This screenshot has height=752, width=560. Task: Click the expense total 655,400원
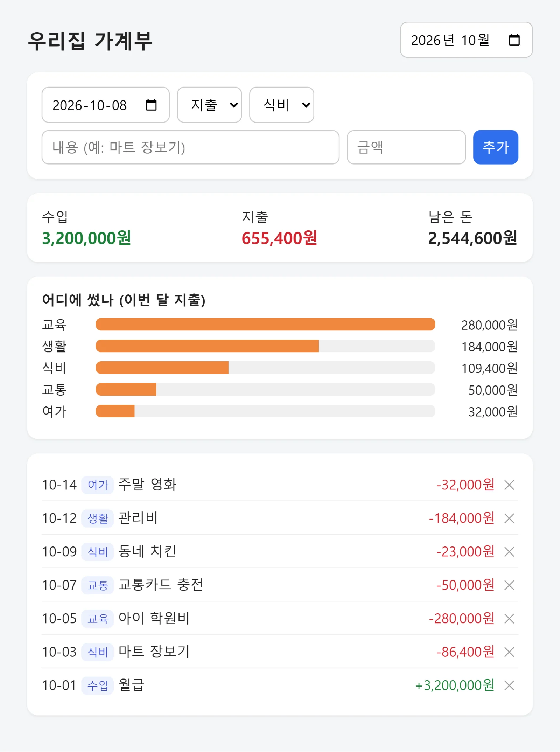279,238
